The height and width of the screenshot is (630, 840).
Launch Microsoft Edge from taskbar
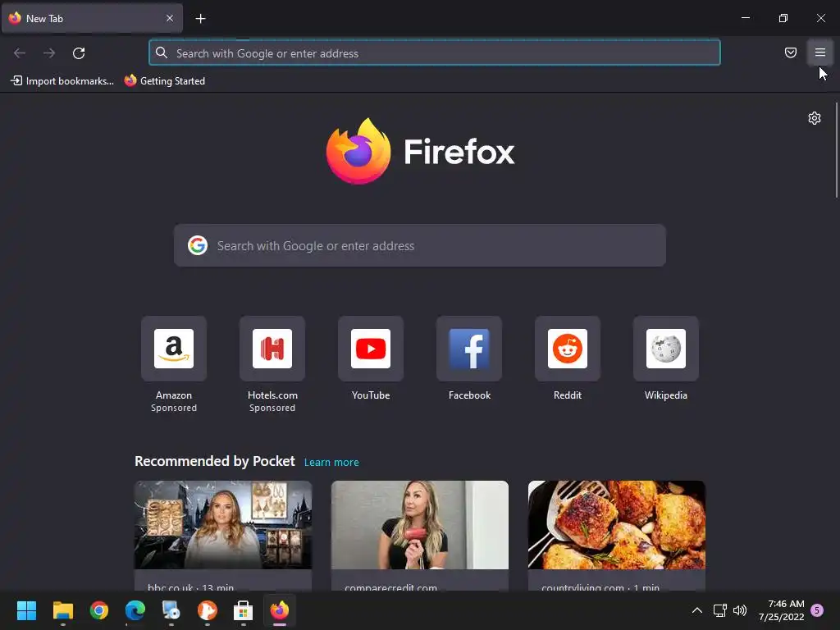(x=135, y=610)
